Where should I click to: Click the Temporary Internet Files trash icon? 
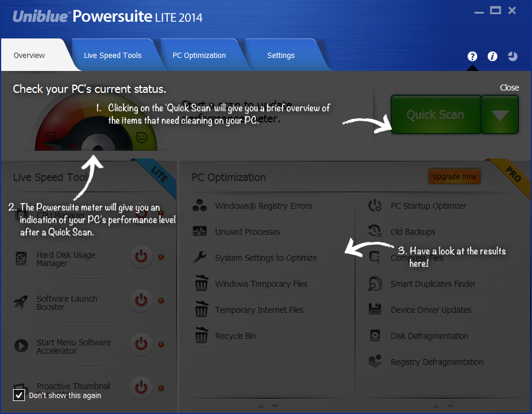201,309
